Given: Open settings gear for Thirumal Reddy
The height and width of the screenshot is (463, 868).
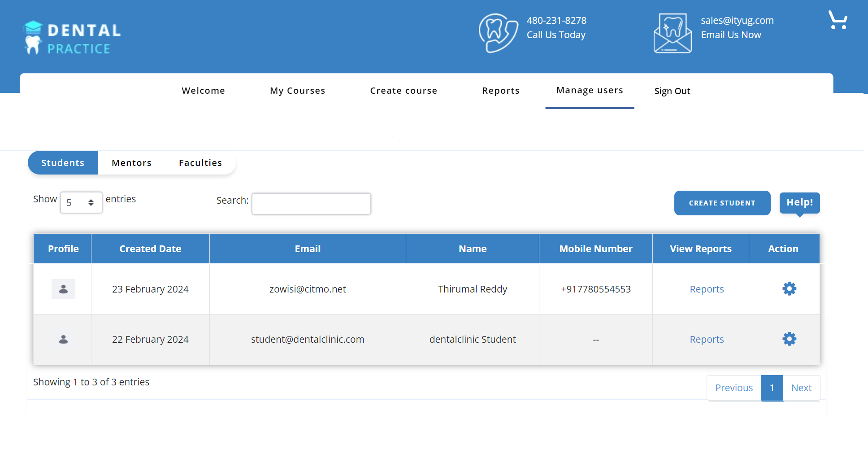Looking at the screenshot, I should point(789,288).
